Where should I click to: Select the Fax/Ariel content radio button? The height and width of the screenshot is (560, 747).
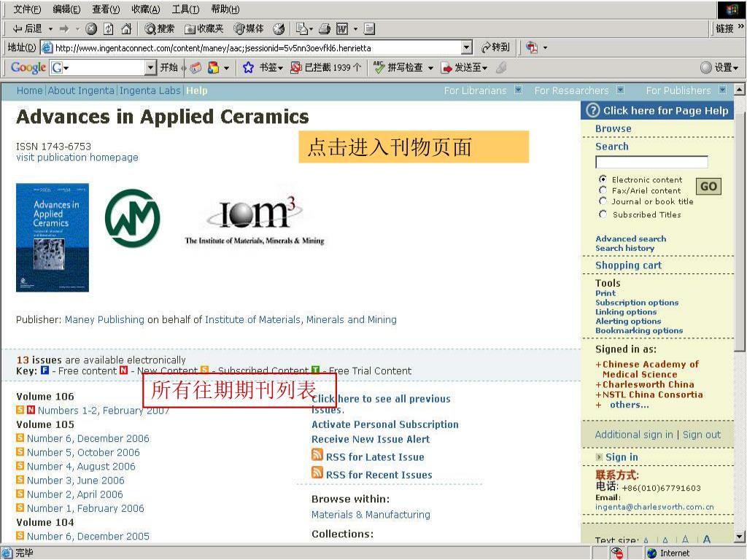click(603, 190)
